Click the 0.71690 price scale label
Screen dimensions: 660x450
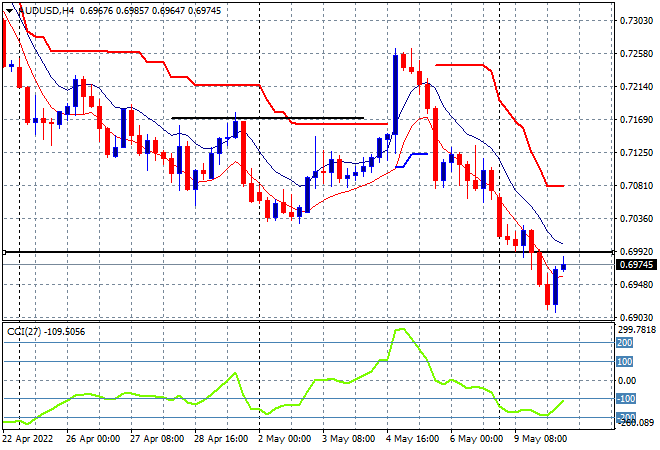click(x=636, y=120)
